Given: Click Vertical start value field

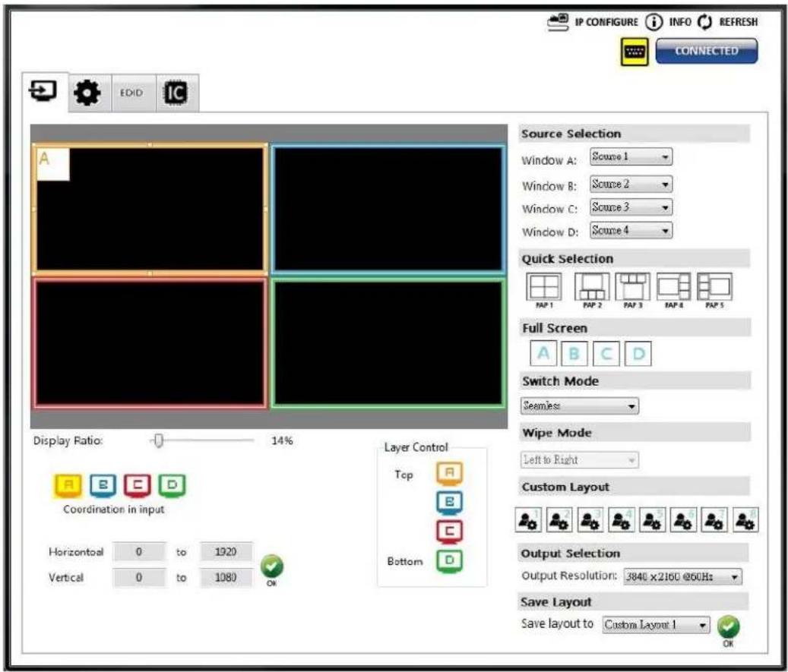Looking at the screenshot, I should point(139,578).
